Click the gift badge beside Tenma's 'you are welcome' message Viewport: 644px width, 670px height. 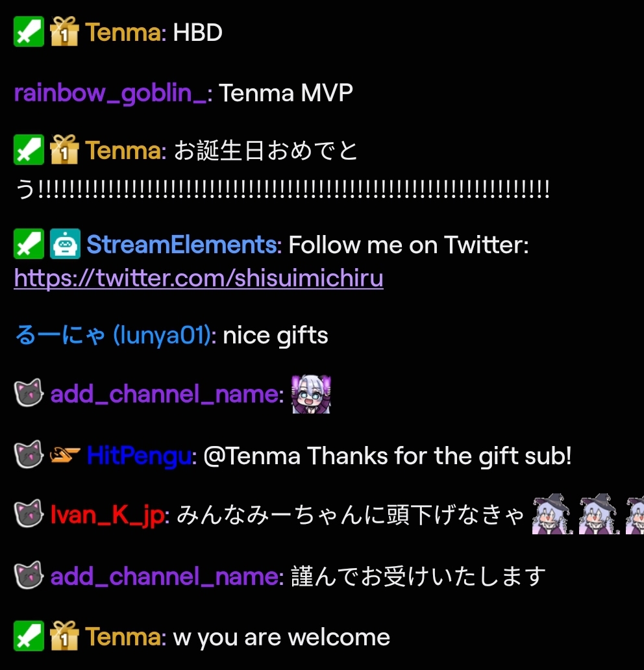tap(64, 636)
